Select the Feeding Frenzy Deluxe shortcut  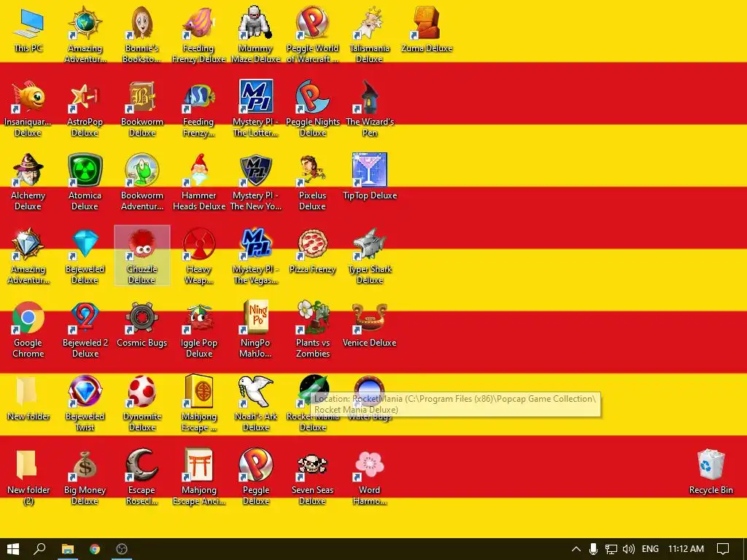[198, 34]
